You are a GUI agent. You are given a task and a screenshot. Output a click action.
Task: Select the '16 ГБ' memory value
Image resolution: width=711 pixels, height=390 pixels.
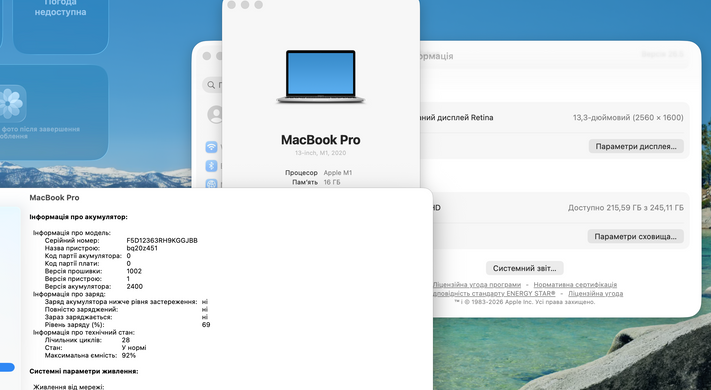(332, 182)
